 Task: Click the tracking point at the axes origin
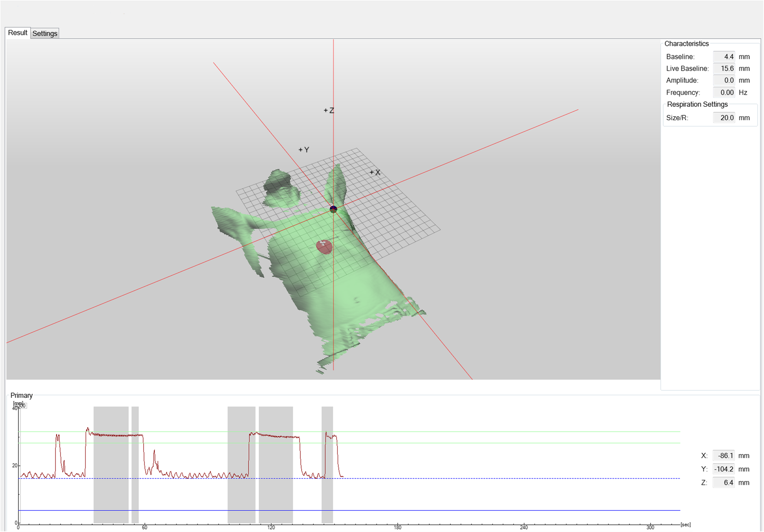(x=334, y=208)
